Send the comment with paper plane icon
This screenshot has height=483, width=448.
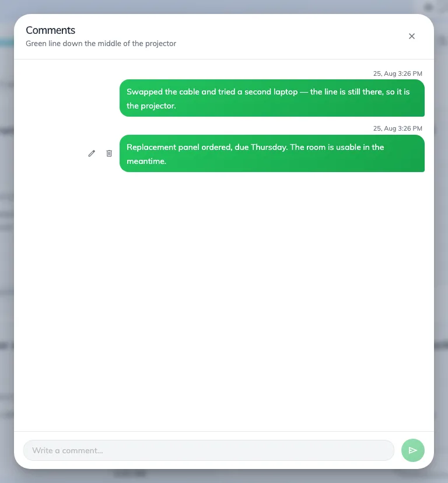pyautogui.click(x=413, y=450)
